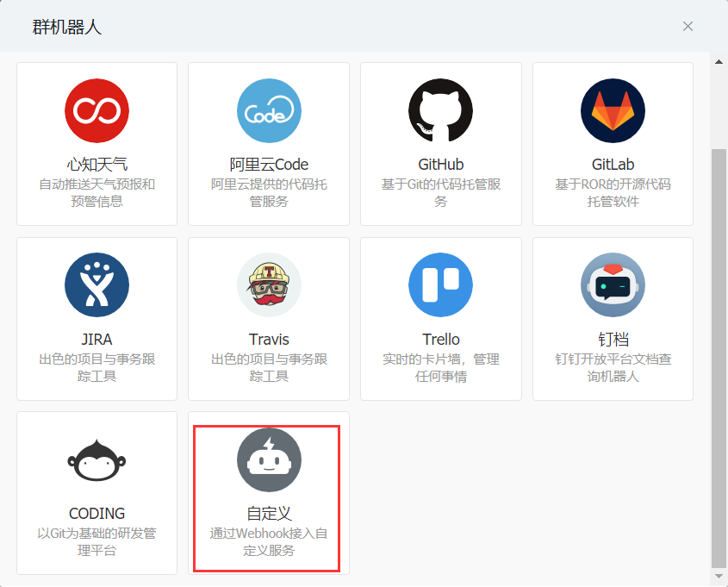Image resolution: width=728 pixels, height=587 pixels.
Task: Click Travis description 出色的项目与事务跟踪工具
Action: tap(269, 367)
